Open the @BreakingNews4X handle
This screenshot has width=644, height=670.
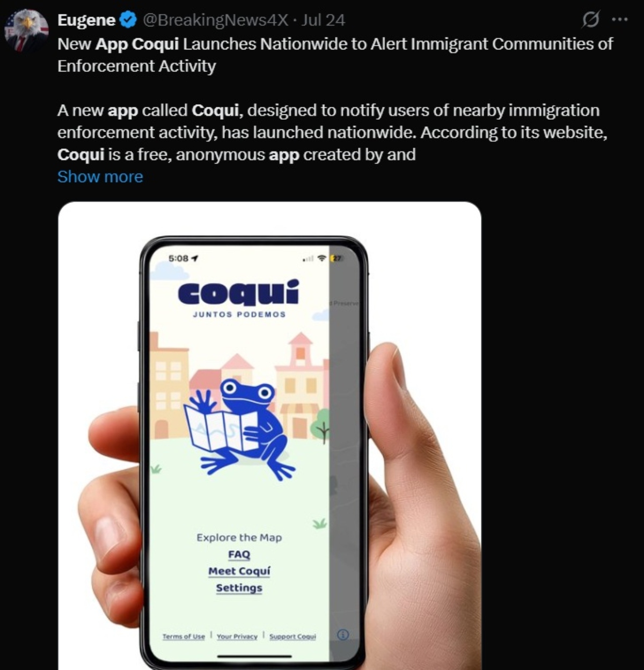point(215,20)
